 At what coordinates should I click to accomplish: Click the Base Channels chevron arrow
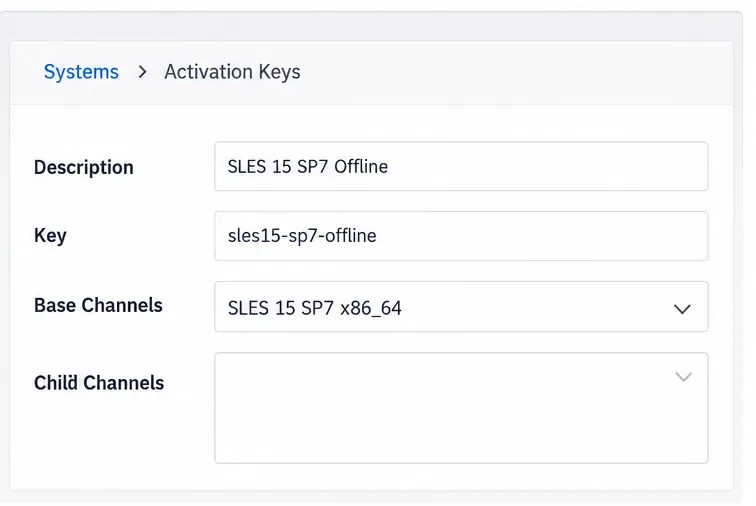click(x=682, y=309)
